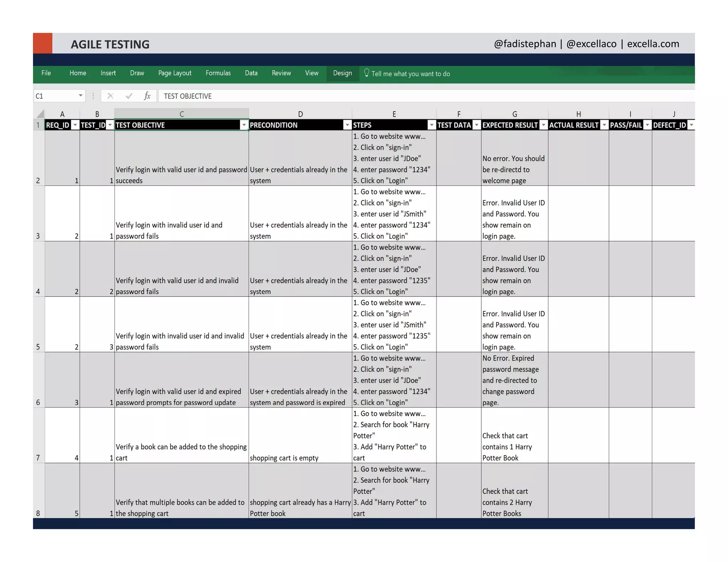
Task: Open the PRECONDITION column filter
Action: tap(347, 125)
